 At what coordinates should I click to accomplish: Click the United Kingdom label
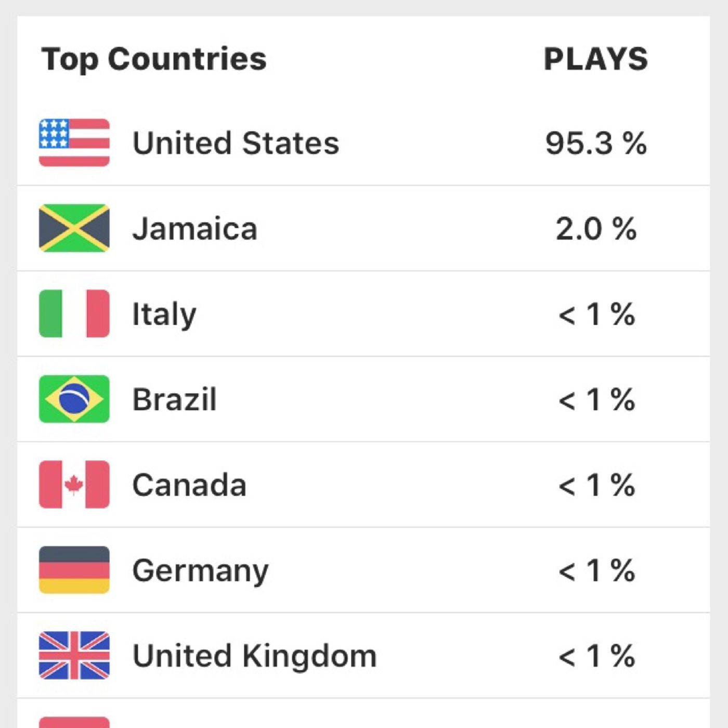tap(255, 656)
